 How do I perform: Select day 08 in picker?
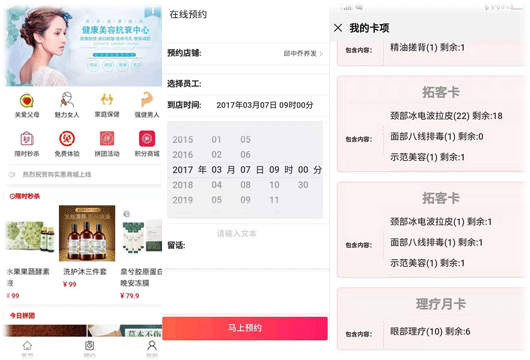coord(245,185)
